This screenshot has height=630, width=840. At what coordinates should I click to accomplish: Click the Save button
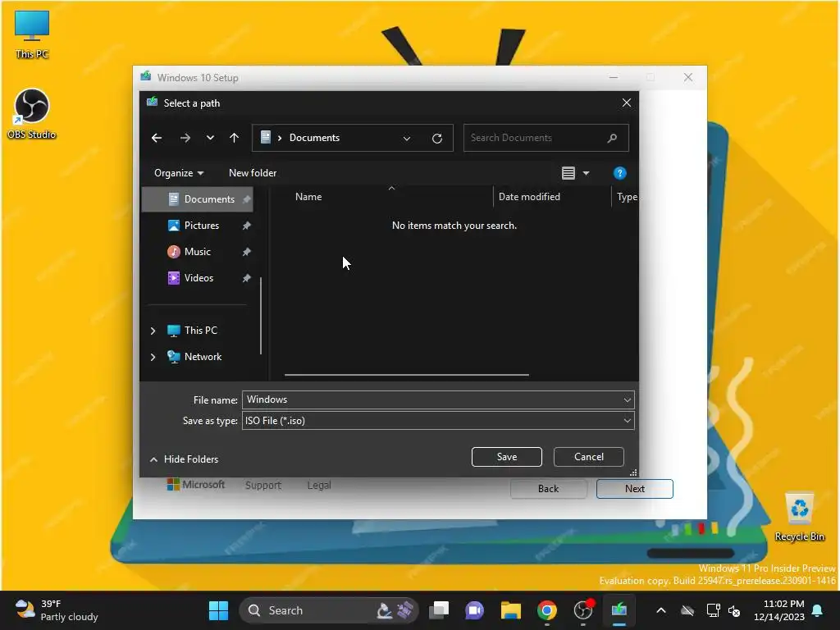coord(507,457)
